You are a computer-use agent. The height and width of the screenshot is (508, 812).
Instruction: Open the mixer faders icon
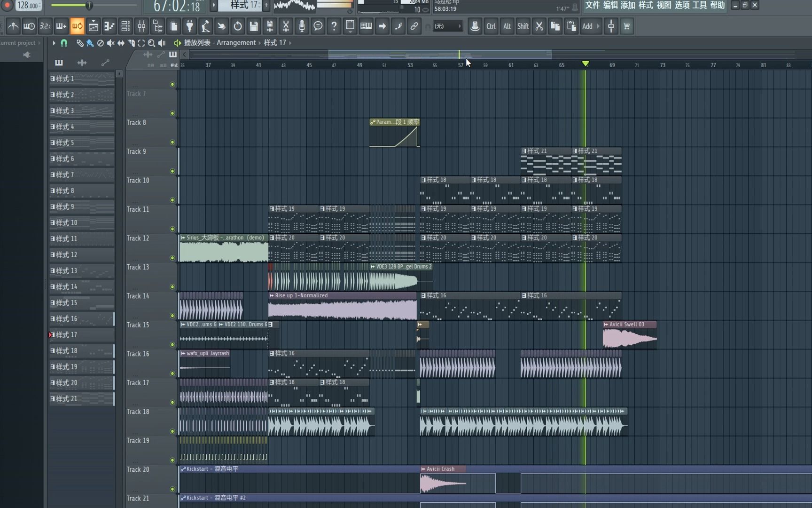tap(141, 26)
